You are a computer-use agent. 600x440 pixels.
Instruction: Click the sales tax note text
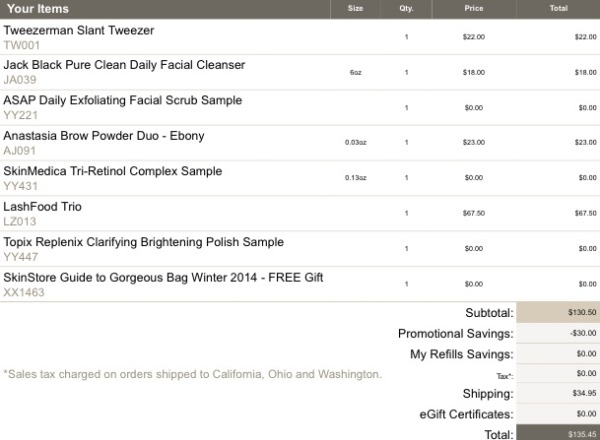coord(193,374)
